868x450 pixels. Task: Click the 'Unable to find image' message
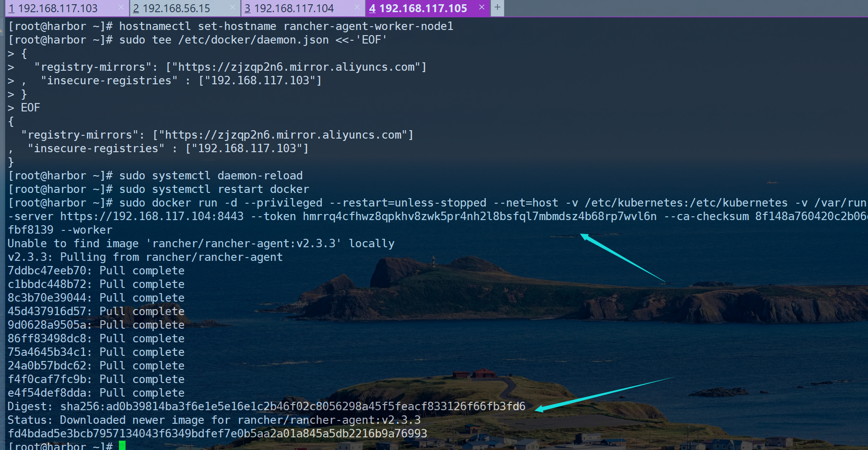coord(201,243)
